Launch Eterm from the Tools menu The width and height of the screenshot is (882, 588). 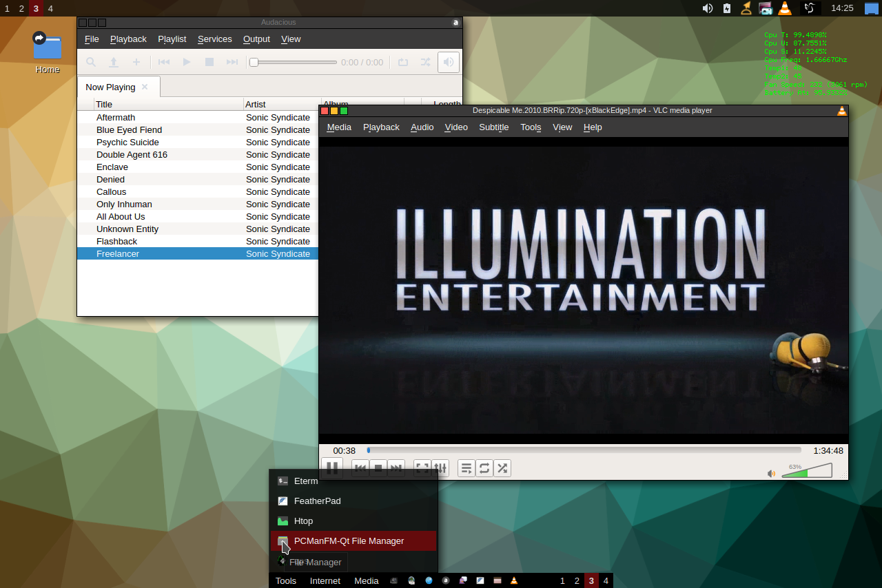click(x=353, y=481)
